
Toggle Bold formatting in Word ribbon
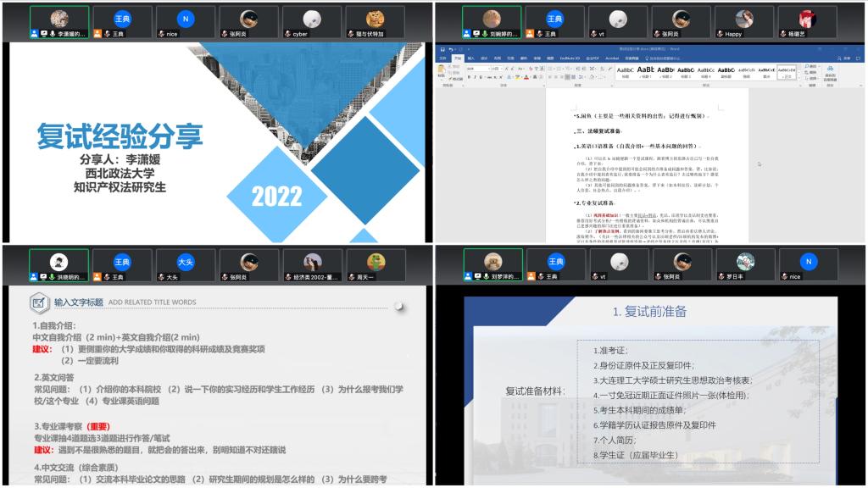468,76
